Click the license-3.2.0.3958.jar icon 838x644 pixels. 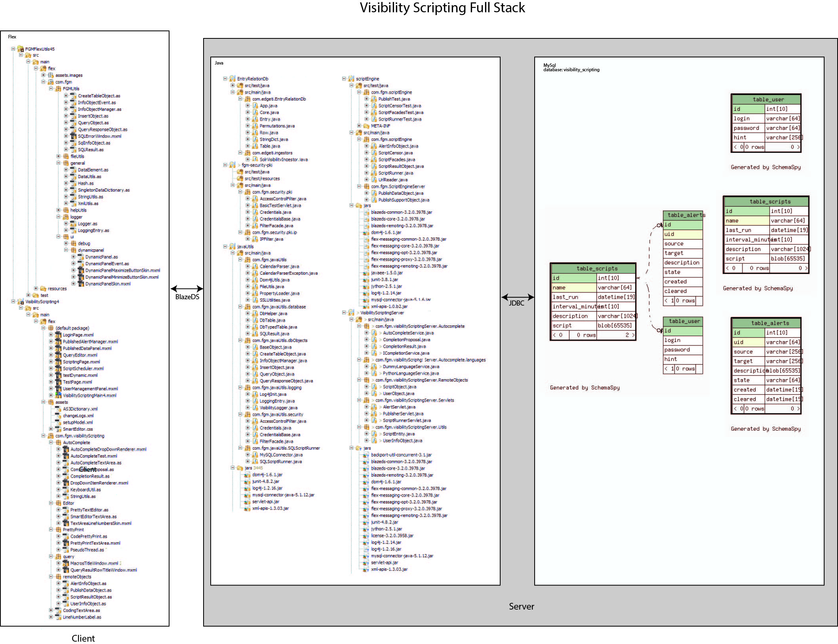point(366,536)
